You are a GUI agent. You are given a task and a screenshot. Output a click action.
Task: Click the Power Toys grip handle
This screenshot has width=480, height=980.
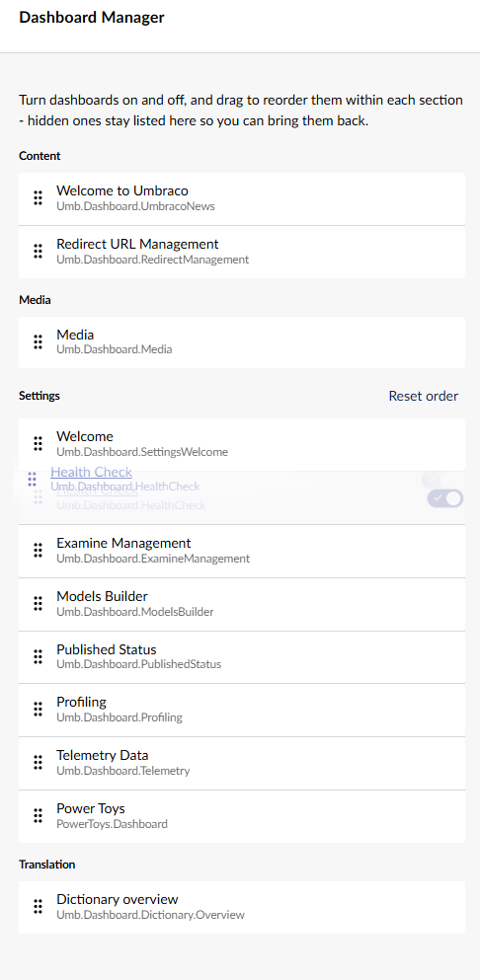click(38, 815)
